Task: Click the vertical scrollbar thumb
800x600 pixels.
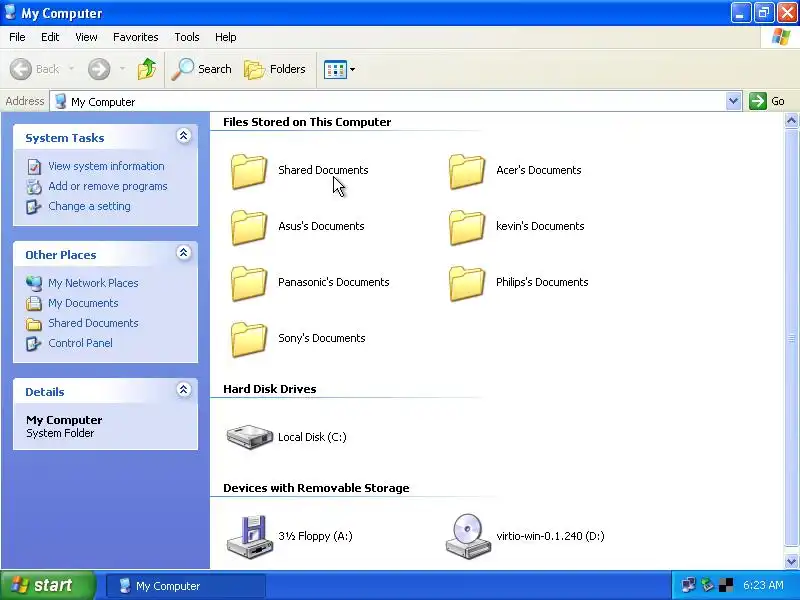Action: (x=791, y=338)
